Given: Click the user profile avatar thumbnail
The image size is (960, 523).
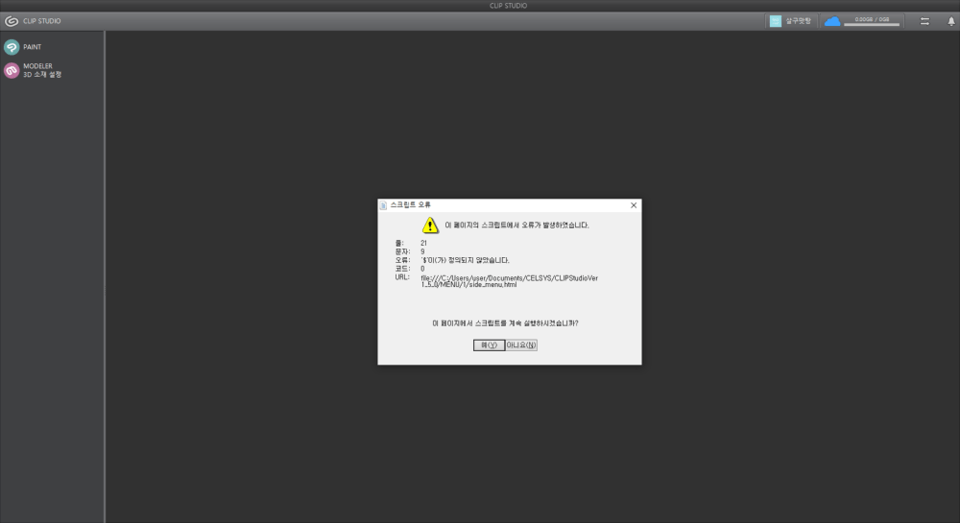Looking at the screenshot, I should point(775,21).
